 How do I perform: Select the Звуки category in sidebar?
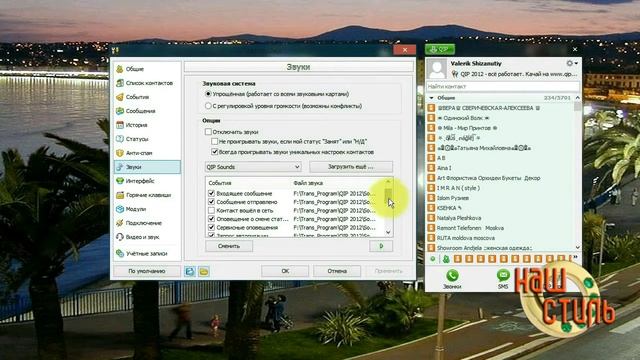[x=147, y=167]
